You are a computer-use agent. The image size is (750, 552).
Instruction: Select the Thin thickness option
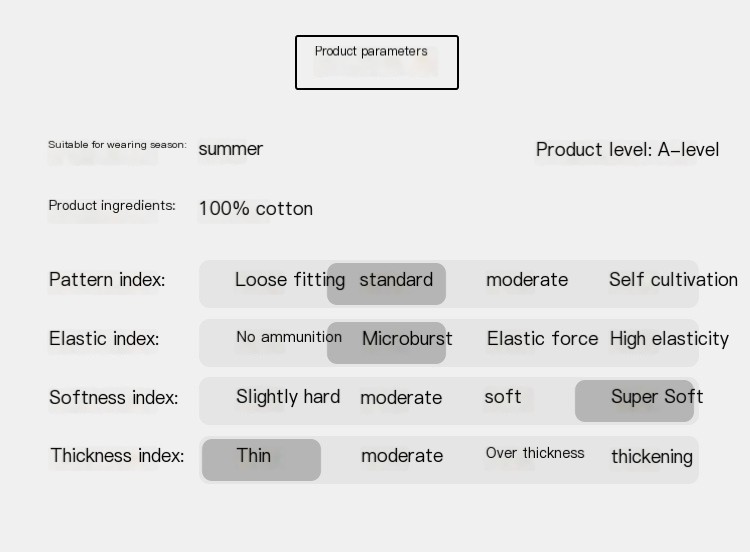pos(254,456)
